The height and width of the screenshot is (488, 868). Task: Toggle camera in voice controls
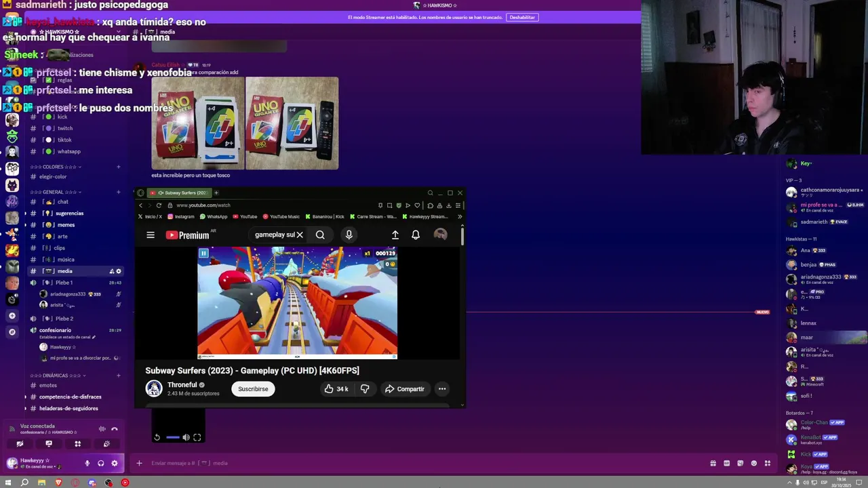20,444
